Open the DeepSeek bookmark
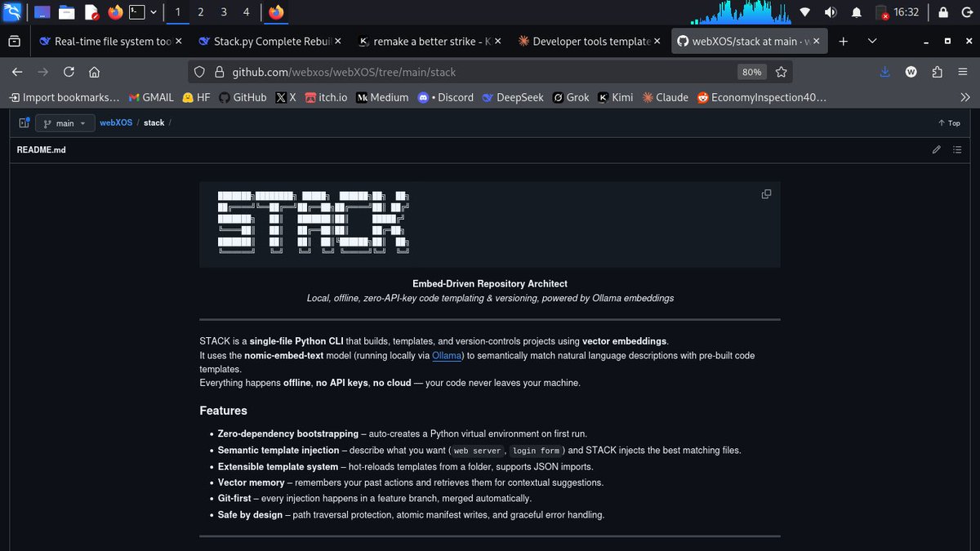 point(512,97)
